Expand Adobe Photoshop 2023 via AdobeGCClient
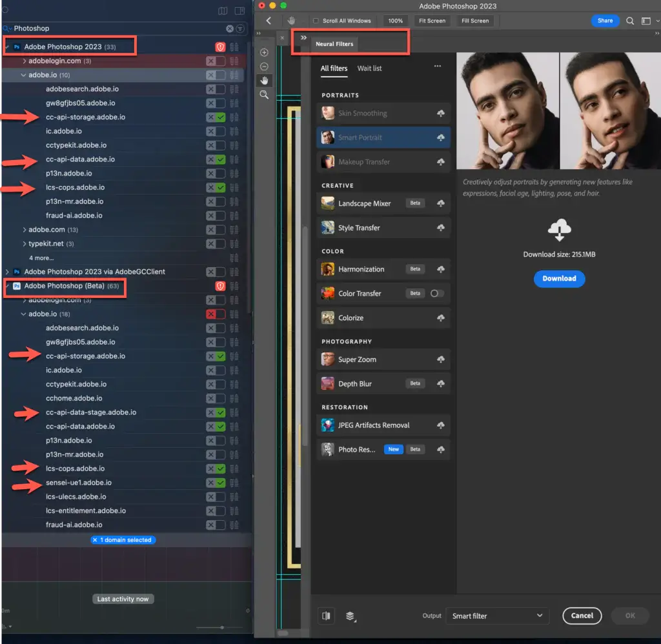The height and width of the screenshot is (644, 661). click(x=7, y=272)
